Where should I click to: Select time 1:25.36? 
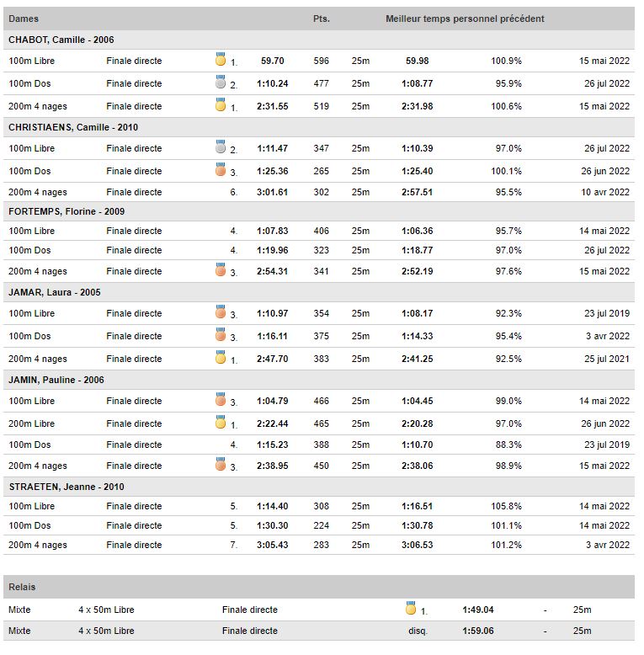coord(272,171)
